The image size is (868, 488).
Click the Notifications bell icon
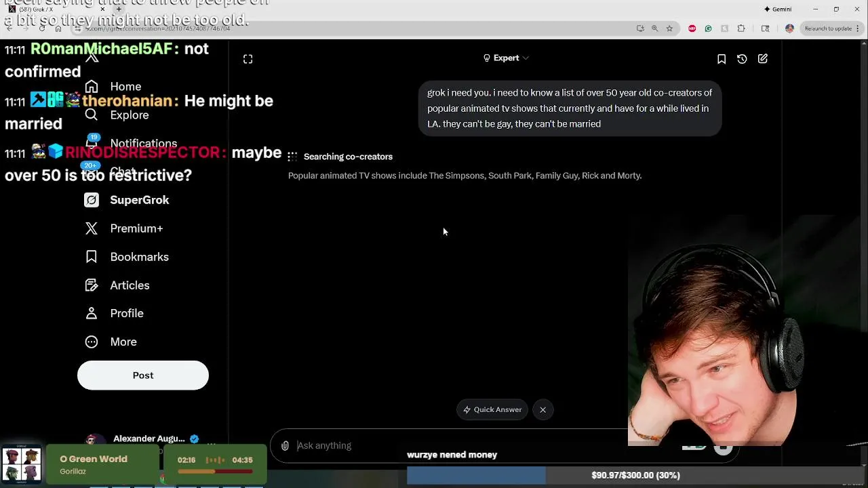[92, 142]
